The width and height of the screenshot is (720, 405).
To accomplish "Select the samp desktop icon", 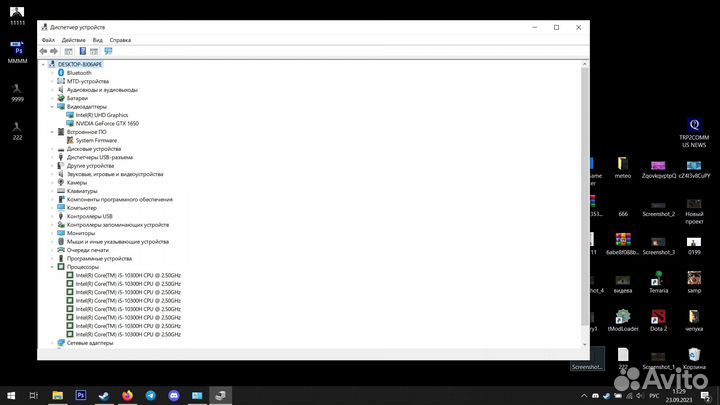I will pyautogui.click(x=694, y=282).
